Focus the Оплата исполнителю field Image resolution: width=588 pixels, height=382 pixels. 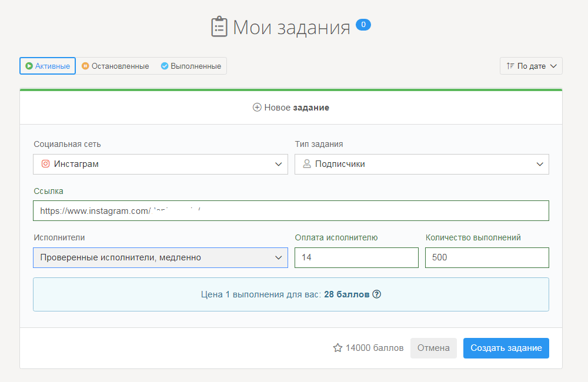coord(356,257)
